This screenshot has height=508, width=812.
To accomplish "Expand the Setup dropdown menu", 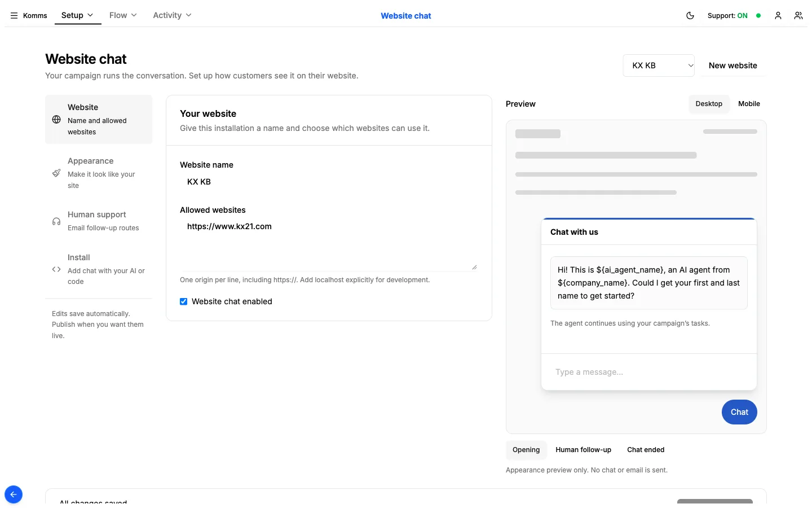I will [77, 15].
